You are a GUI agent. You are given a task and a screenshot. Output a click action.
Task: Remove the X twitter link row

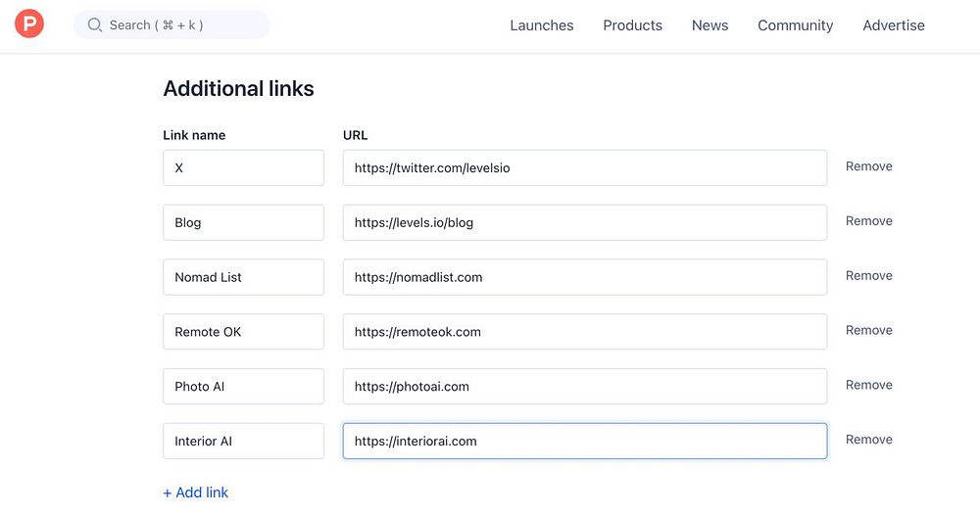click(868, 166)
